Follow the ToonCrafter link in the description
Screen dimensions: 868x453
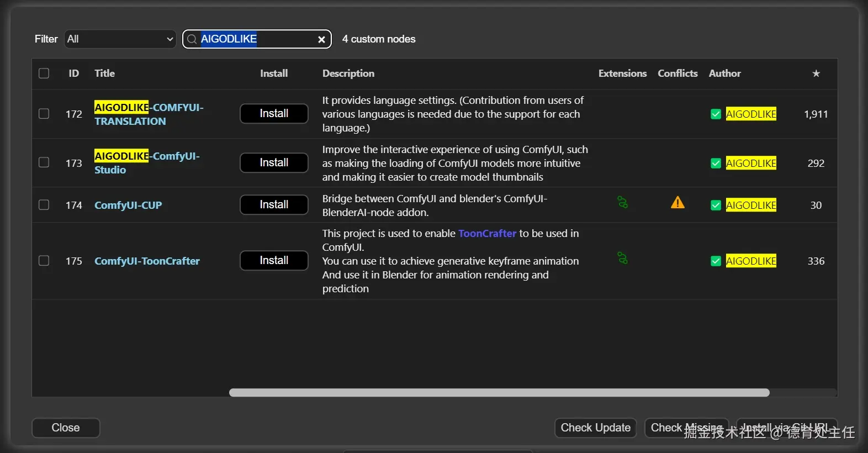click(487, 234)
